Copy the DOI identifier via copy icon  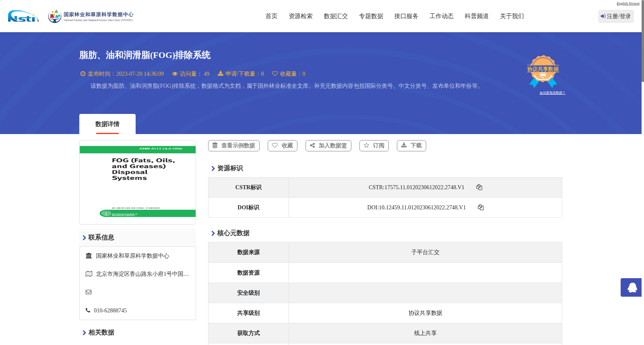click(481, 207)
